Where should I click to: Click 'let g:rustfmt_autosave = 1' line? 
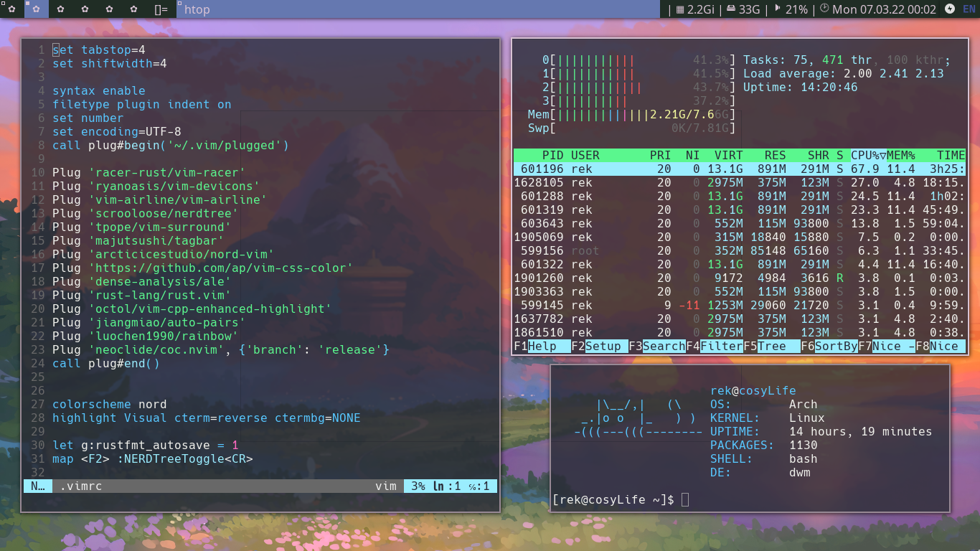[146, 445]
